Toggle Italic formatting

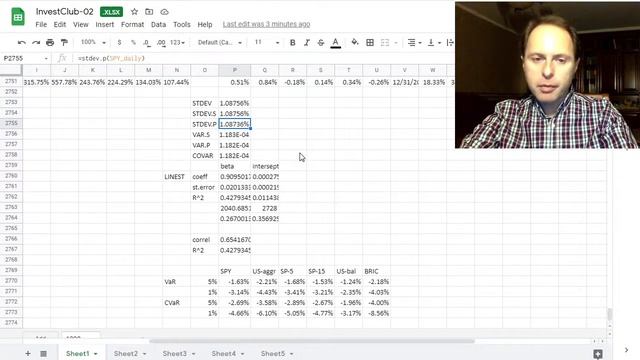(x=307, y=42)
